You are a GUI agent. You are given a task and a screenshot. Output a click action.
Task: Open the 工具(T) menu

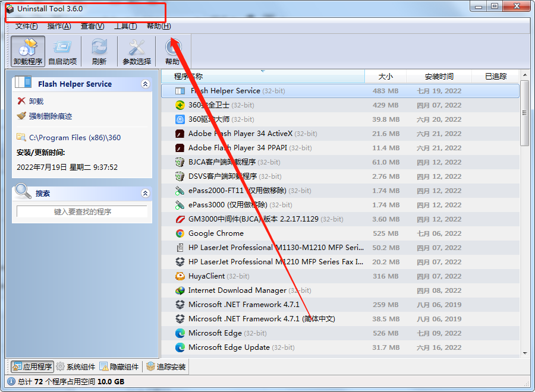coord(125,26)
